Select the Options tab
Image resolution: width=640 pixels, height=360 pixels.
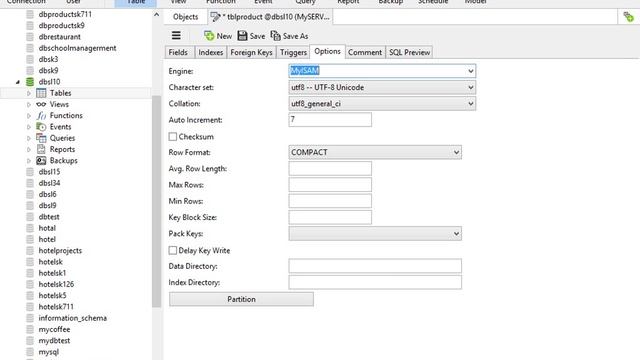[327, 51]
